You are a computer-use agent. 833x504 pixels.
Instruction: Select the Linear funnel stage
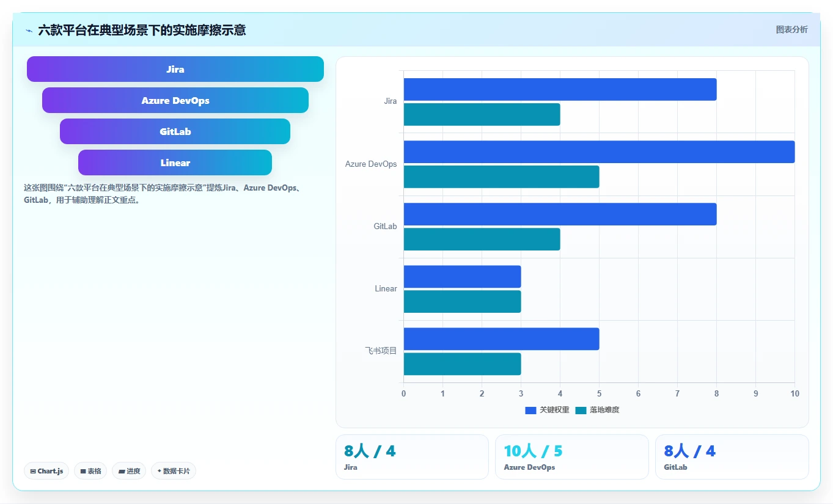(x=175, y=163)
